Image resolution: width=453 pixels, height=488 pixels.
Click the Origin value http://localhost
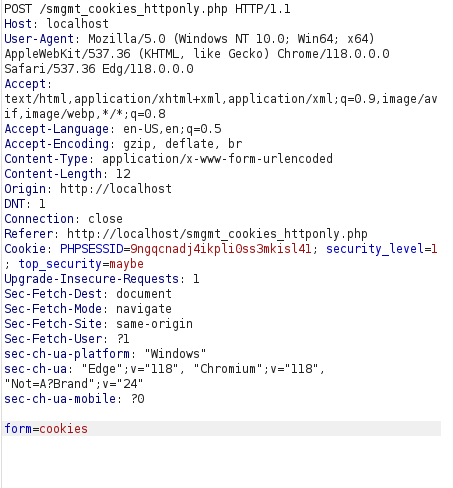point(116,189)
